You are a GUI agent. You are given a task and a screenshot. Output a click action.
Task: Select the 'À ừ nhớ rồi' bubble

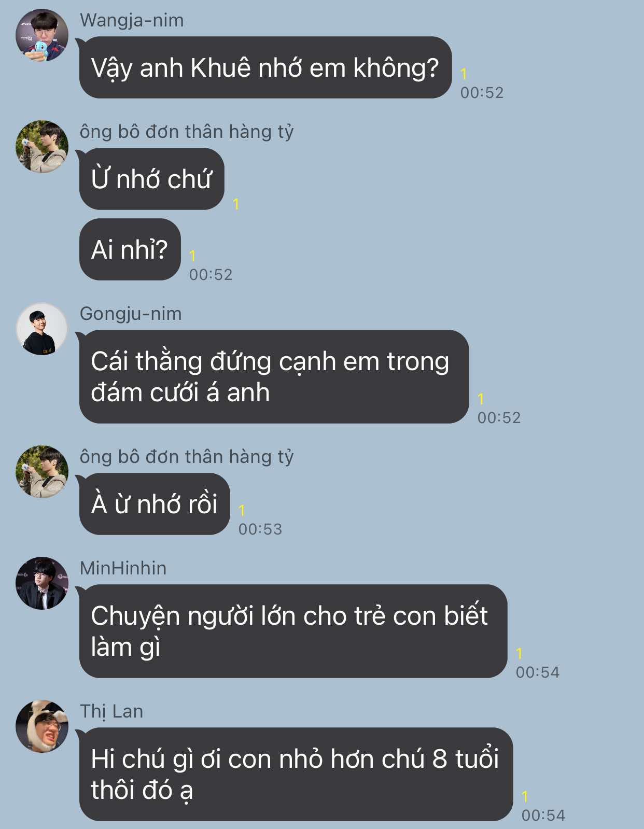point(154,504)
